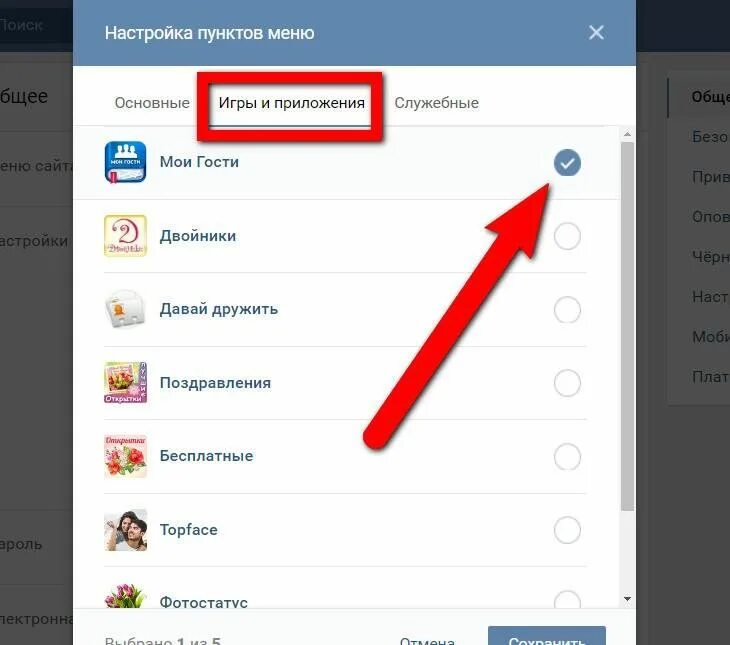730x645 pixels.
Task: Enable the Topface menu item checkbox
Action: pos(567,530)
